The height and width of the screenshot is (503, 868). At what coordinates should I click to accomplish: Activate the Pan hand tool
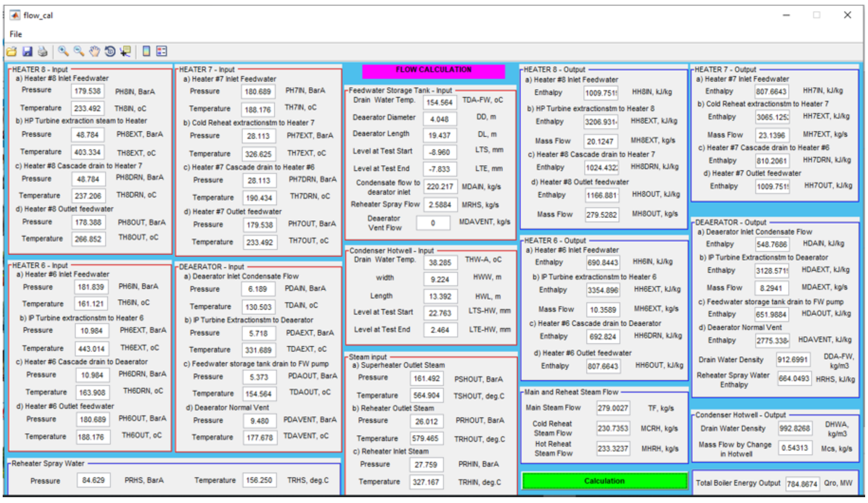click(x=94, y=51)
